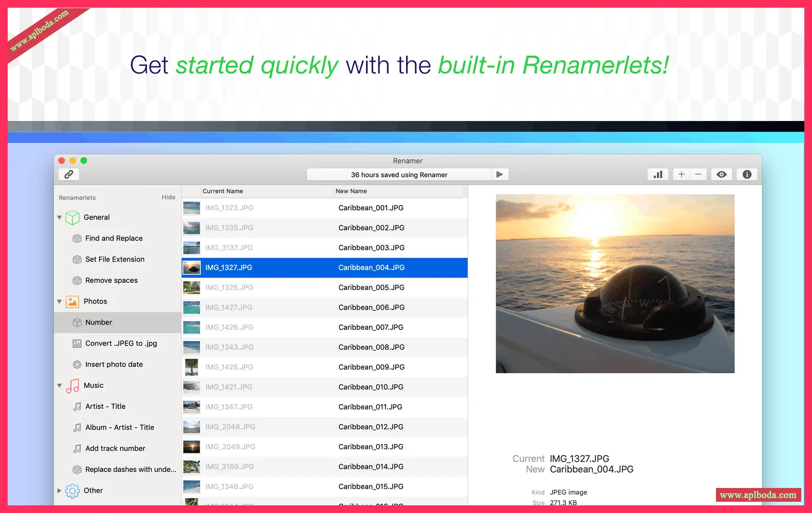The width and height of the screenshot is (812, 513).
Task: Select the Add track number renamerlet
Action: (118, 448)
